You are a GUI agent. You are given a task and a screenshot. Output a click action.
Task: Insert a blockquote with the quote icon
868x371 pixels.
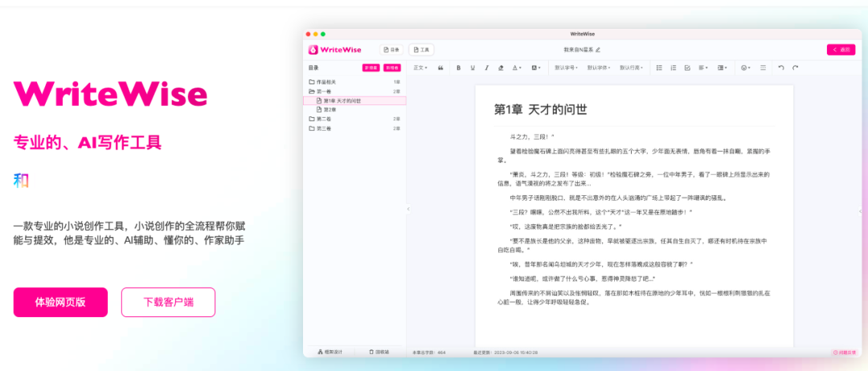pyautogui.click(x=440, y=68)
